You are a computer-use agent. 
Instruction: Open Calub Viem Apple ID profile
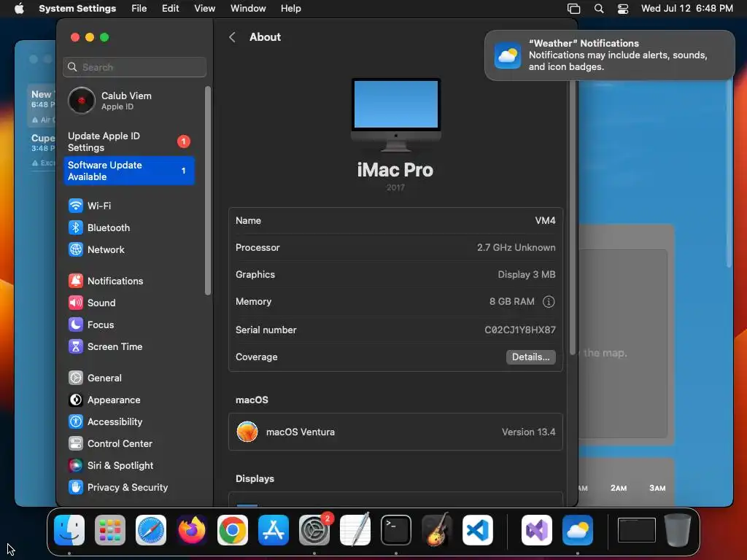(128, 101)
